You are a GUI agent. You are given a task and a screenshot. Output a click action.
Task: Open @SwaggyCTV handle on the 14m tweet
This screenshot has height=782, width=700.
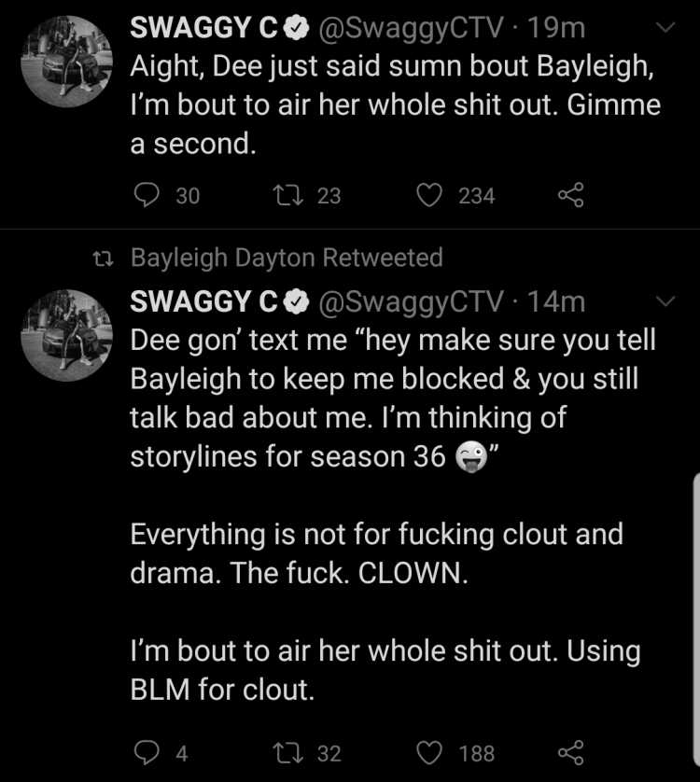[411, 301]
